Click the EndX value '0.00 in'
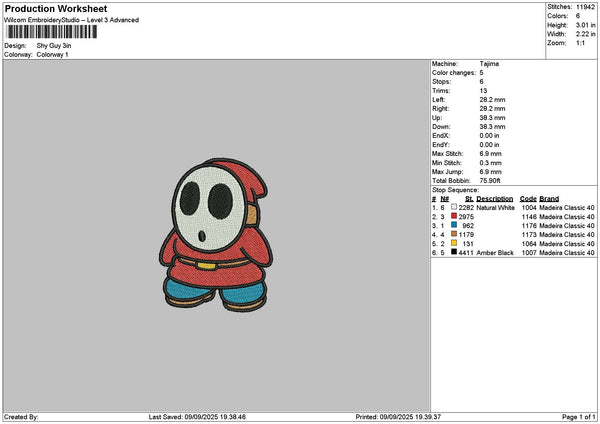The height and width of the screenshot is (424, 600). tap(489, 136)
